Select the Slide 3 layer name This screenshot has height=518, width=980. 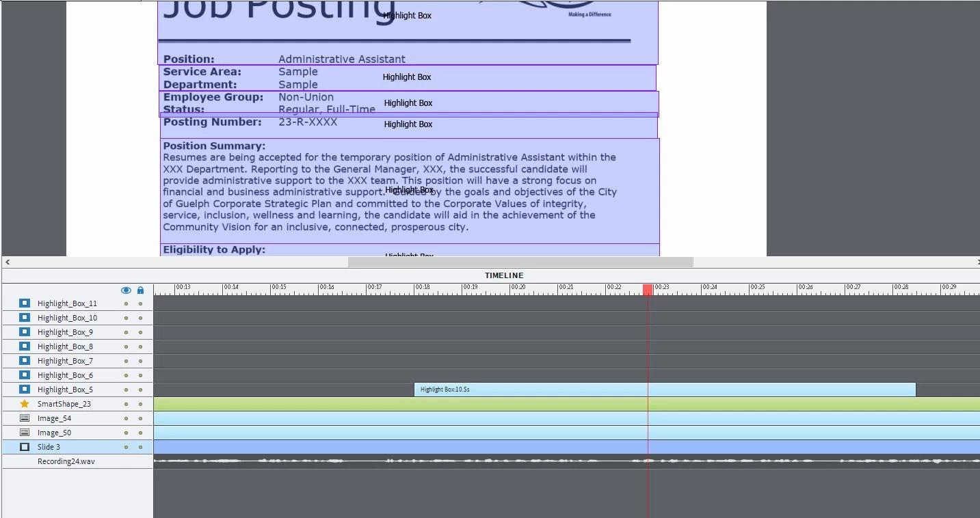(x=49, y=447)
